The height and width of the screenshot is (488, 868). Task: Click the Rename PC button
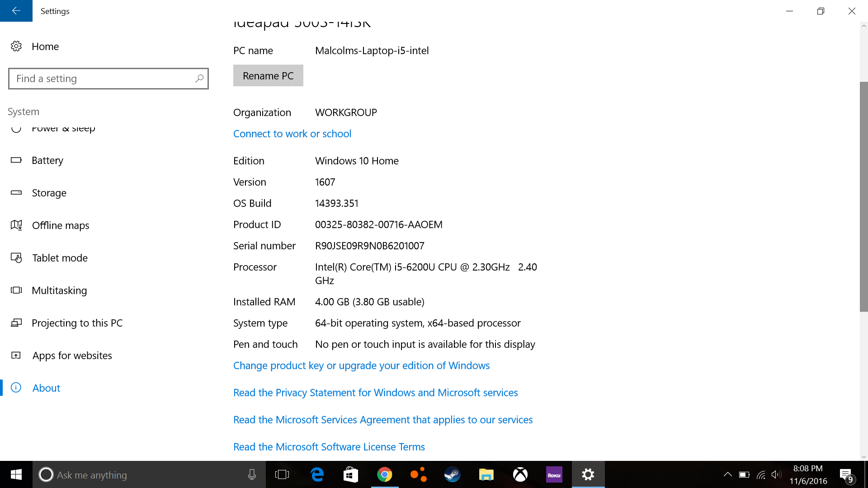click(x=268, y=75)
